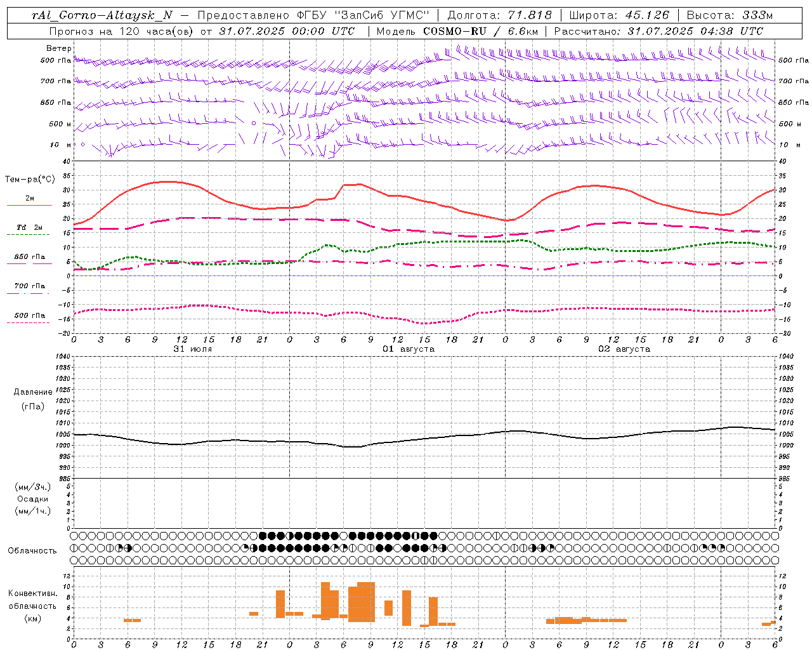Click the Рассчитано 31.07.2025 04:38 UTC timestamp

[x=658, y=31]
